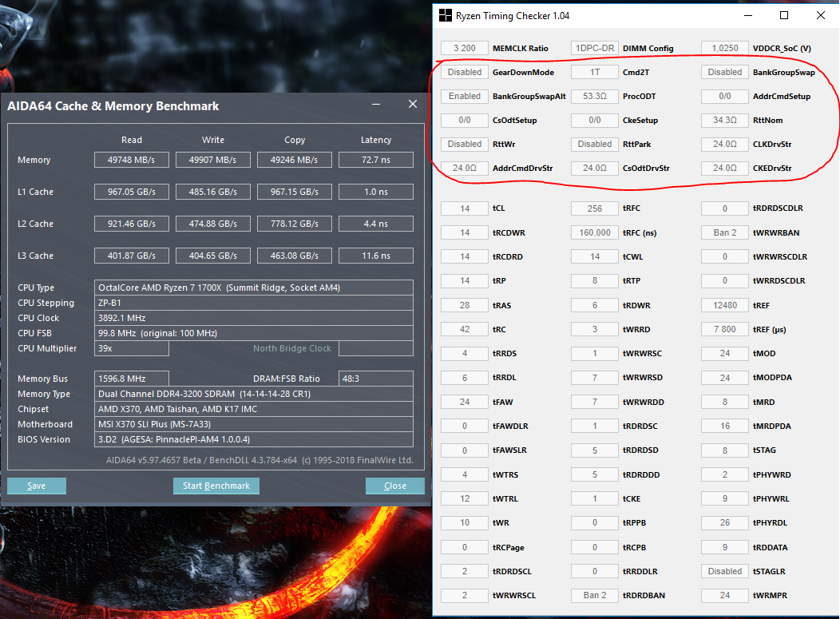Screen dimensions: 840x619
Task: Select the Memory Latency 72.7 ns field
Action: point(376,160)
